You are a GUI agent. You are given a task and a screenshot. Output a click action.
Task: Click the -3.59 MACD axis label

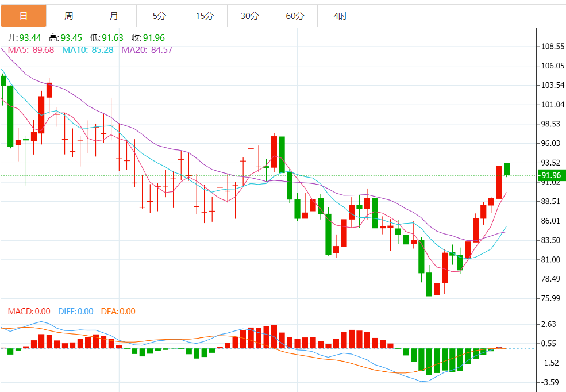pos(549,382)
